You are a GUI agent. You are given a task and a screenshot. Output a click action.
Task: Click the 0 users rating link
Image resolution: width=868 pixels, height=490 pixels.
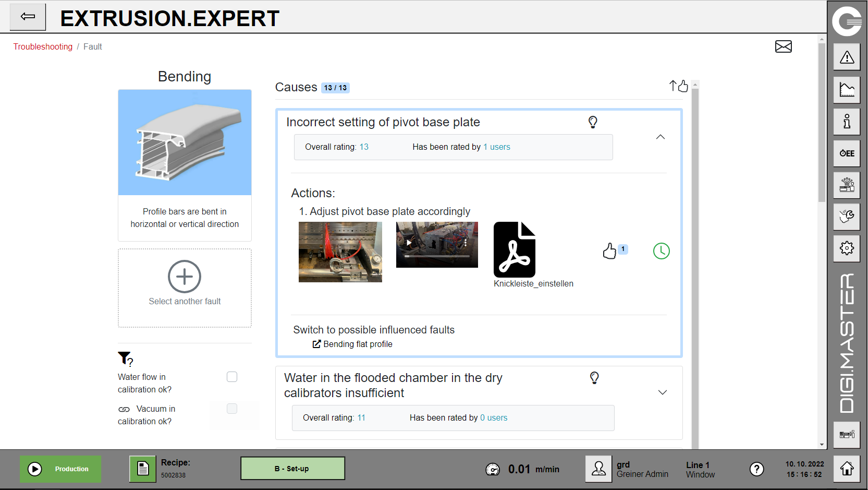point(494,418)
